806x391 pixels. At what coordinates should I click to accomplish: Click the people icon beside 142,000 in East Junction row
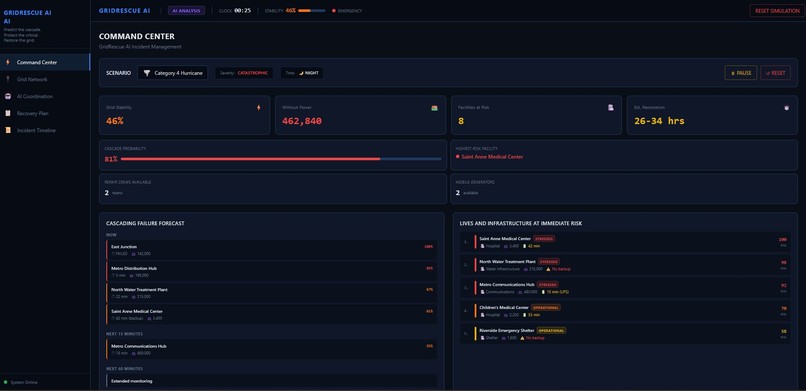(x=134, y=254)
